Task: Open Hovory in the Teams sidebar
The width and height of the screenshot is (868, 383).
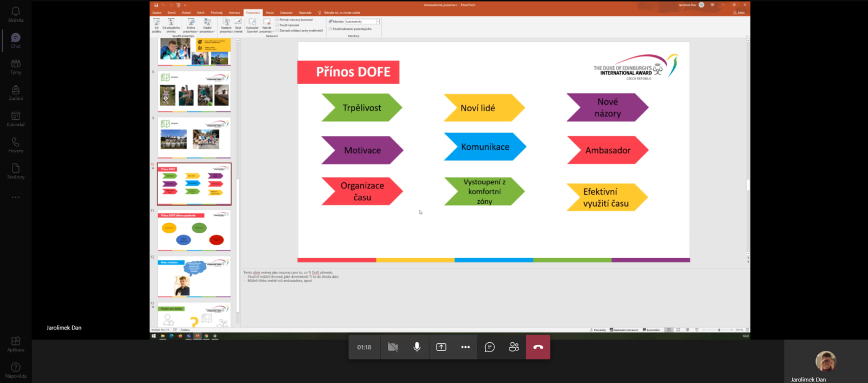Action: tap(16, 145)
